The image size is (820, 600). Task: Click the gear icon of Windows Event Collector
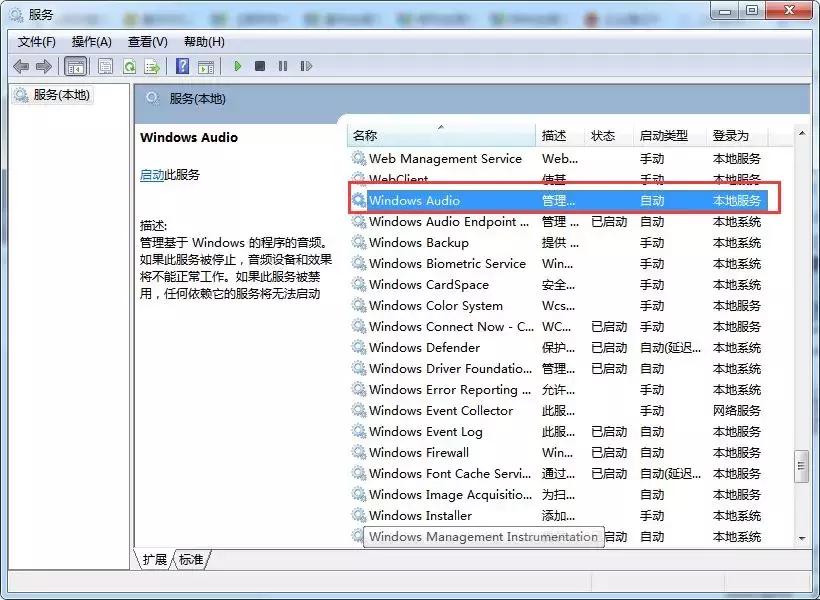359,410
